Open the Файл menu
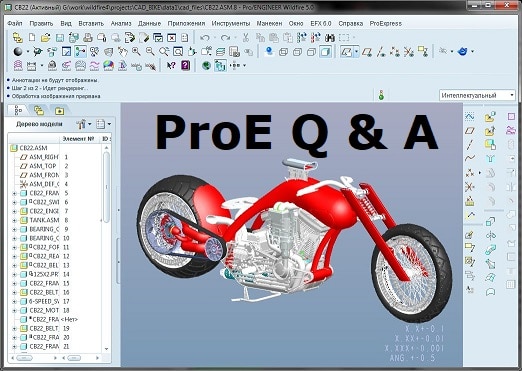 point(15,23)
